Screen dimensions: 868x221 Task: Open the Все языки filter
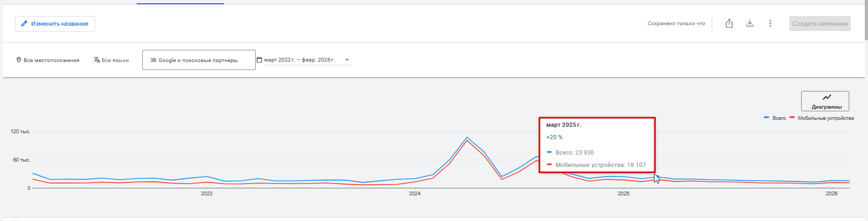115,60
